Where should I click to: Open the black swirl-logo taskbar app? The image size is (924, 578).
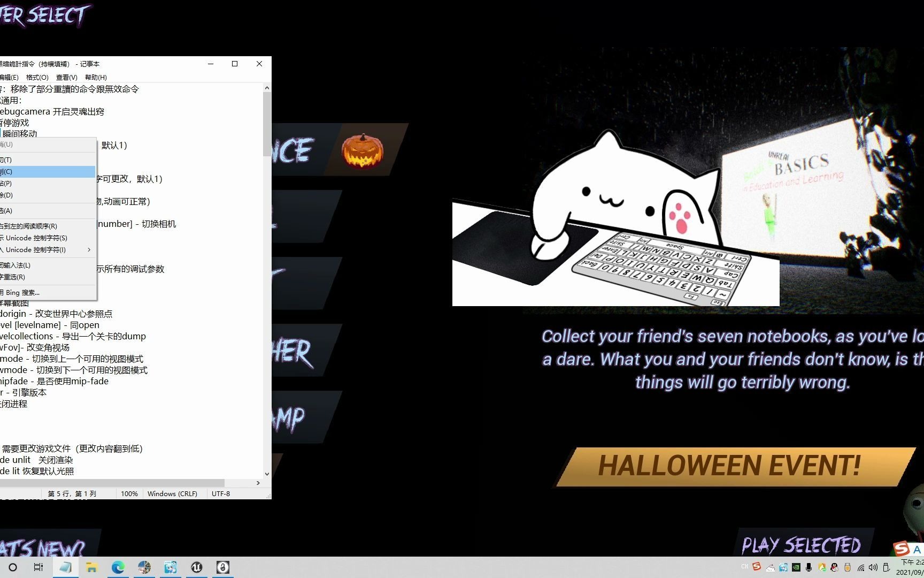[223, 567]
